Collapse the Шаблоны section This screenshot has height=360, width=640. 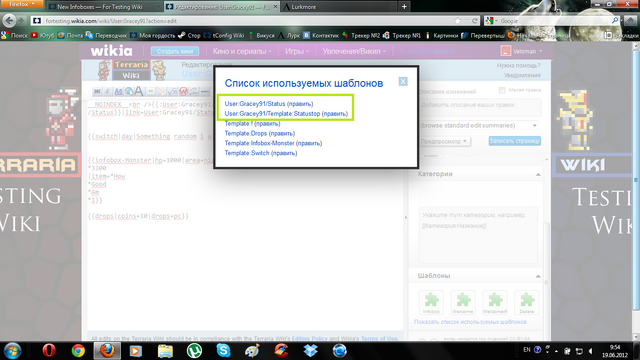click(x=538, y=276)
